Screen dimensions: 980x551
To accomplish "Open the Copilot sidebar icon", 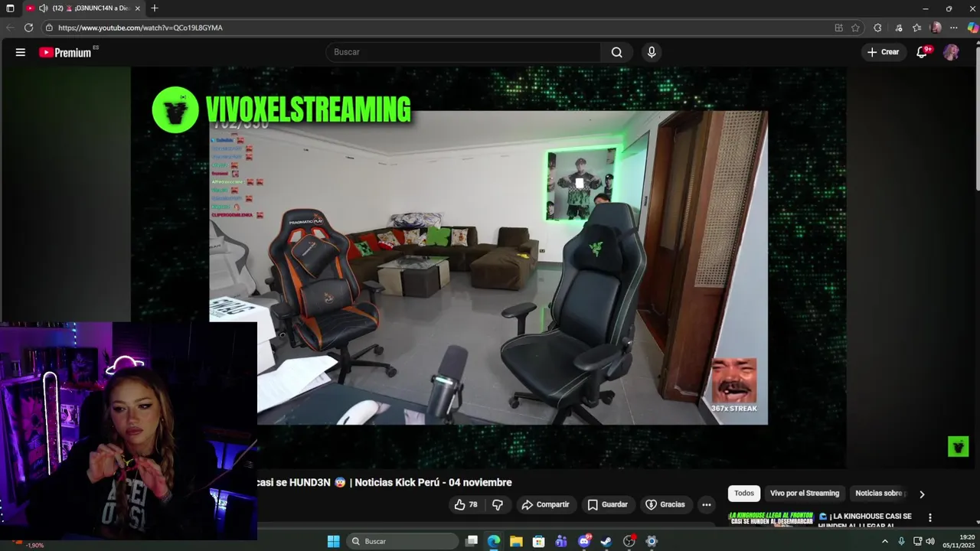I will click(972, 28).
